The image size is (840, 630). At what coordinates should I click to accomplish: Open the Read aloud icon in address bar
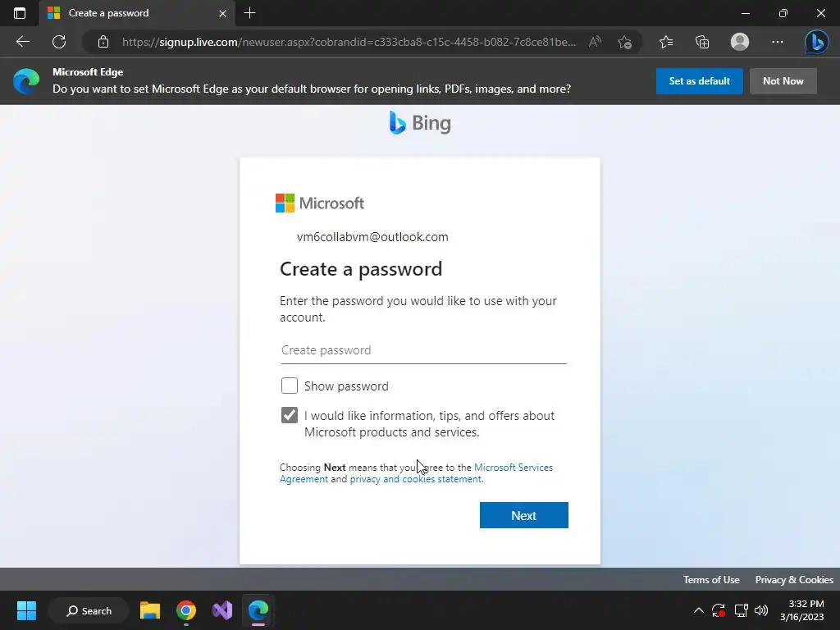[595, 42]
